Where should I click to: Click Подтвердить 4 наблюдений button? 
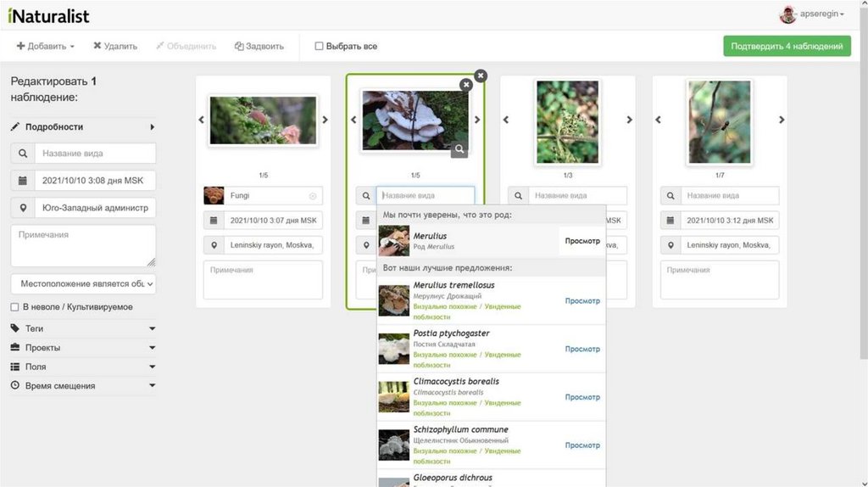[x=787, y=46]
